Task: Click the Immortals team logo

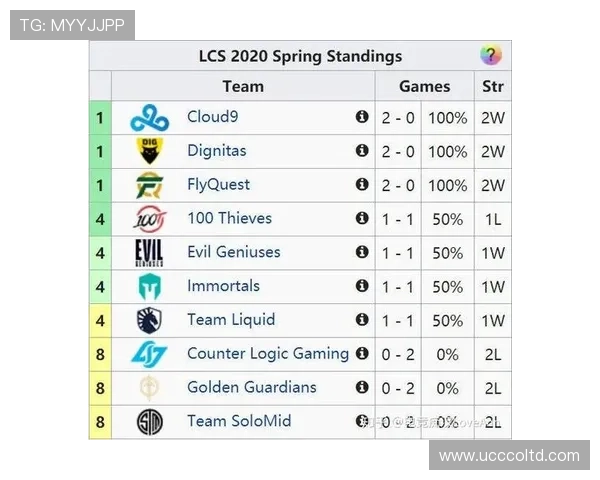Action: coord(149,287)
